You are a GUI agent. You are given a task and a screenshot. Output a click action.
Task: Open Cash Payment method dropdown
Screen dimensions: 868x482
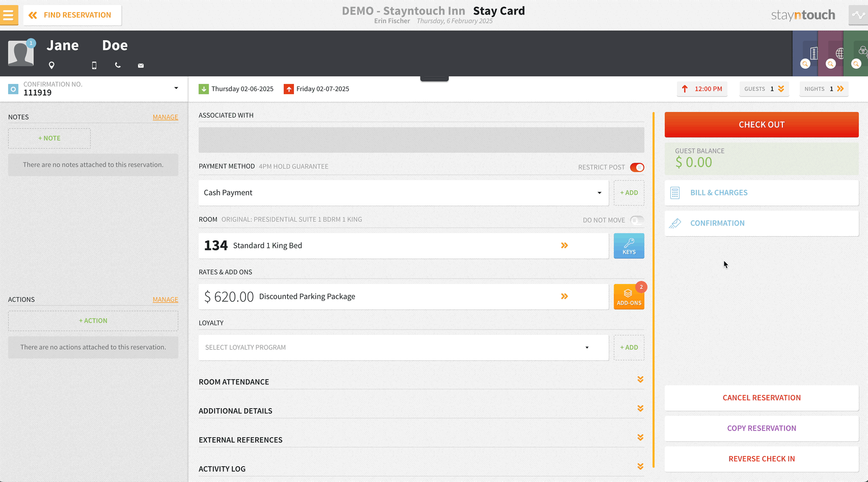tap(403, 193)
